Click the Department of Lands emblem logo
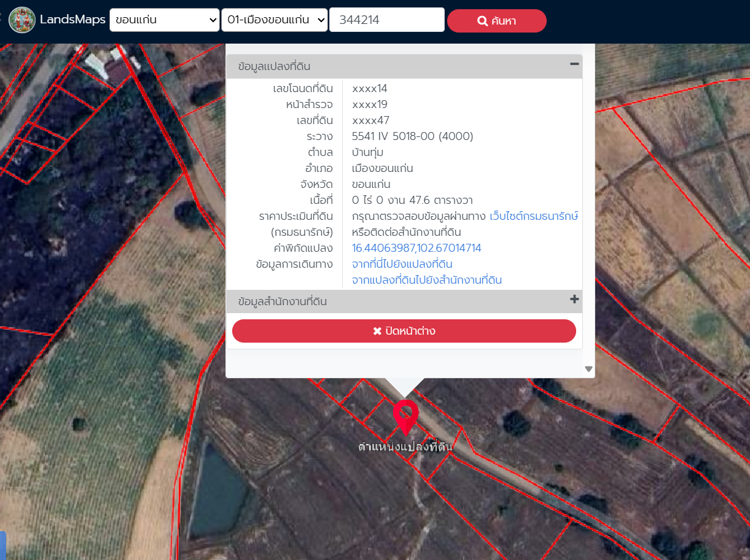 22,20
